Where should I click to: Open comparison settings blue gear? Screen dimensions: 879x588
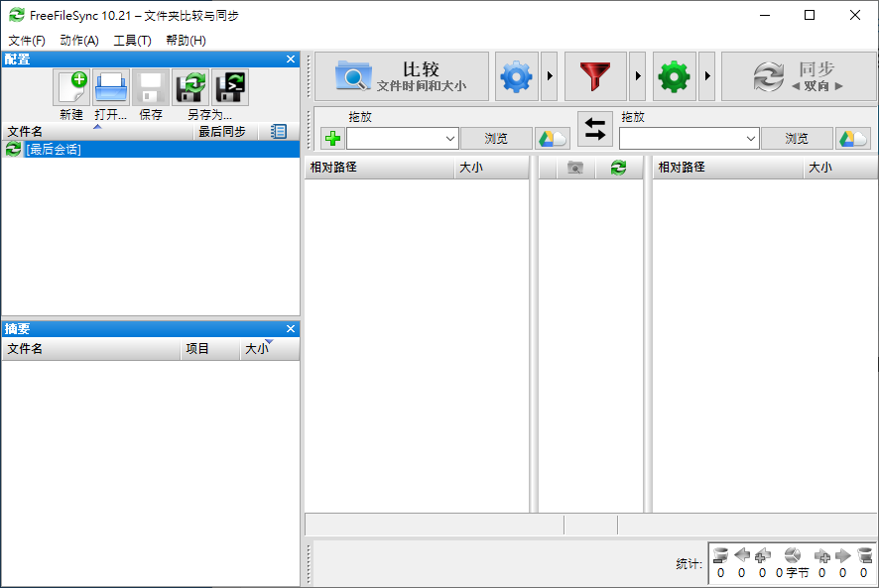point(516,76)
